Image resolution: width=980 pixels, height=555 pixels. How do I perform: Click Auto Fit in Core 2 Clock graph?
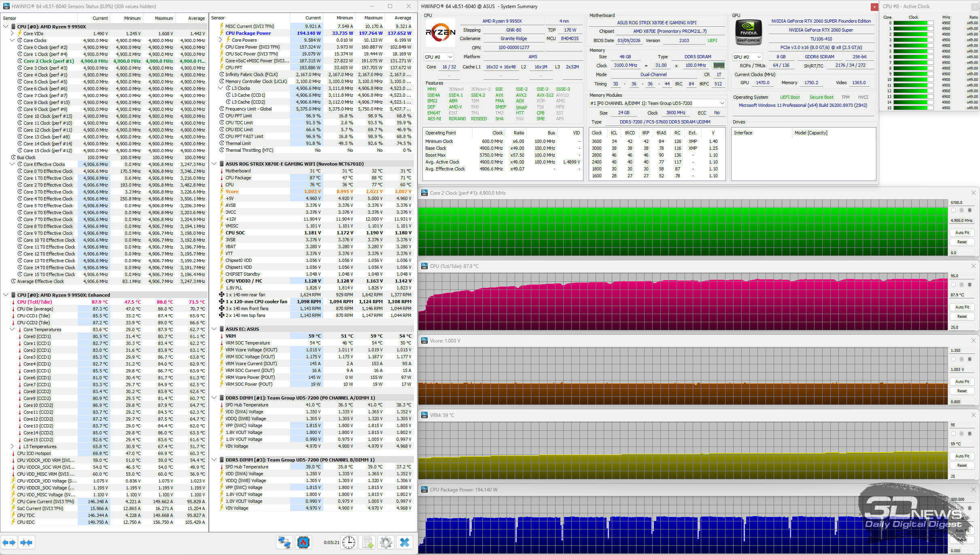point(962,233)
